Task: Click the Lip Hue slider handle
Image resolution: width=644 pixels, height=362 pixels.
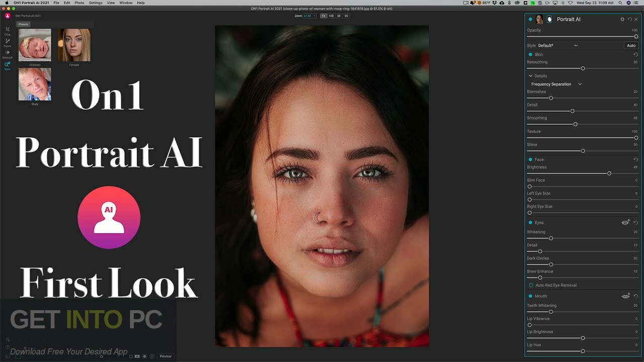Action: [583, 351]
